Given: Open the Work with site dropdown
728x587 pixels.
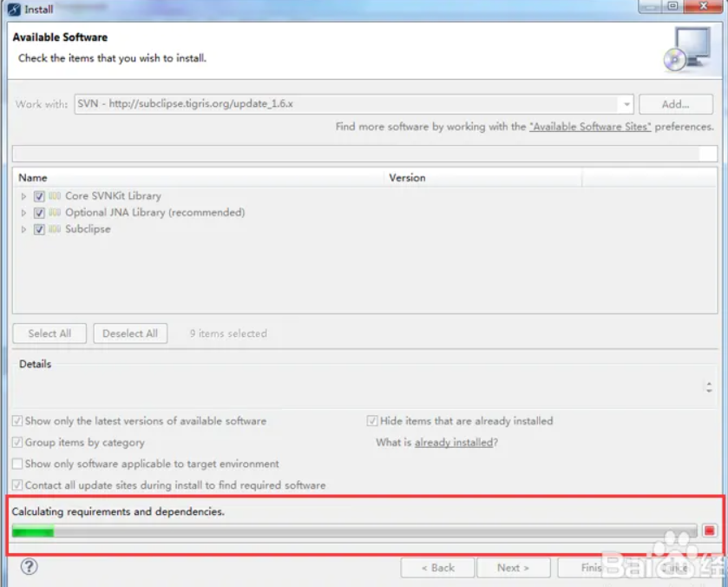Looking at the screenshot, I should pos(626,104).
